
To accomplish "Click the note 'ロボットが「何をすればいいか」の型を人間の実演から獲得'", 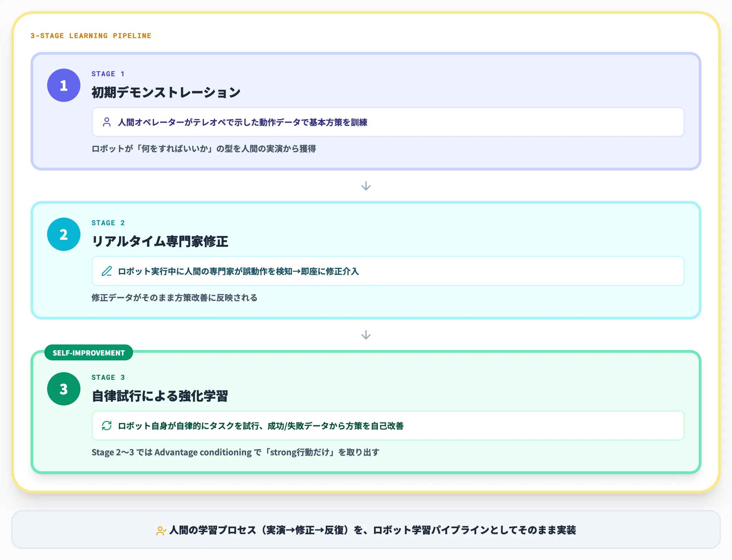I will click(204, 149).
